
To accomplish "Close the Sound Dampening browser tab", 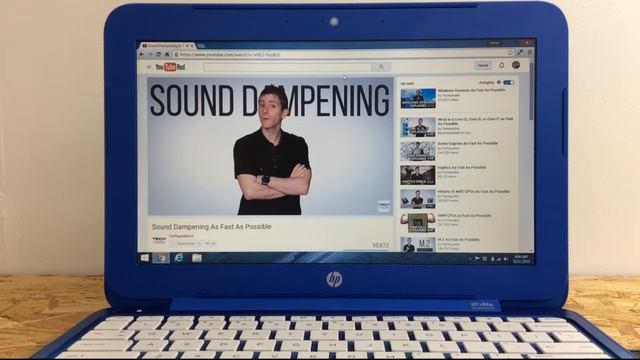I will (192, 46).
